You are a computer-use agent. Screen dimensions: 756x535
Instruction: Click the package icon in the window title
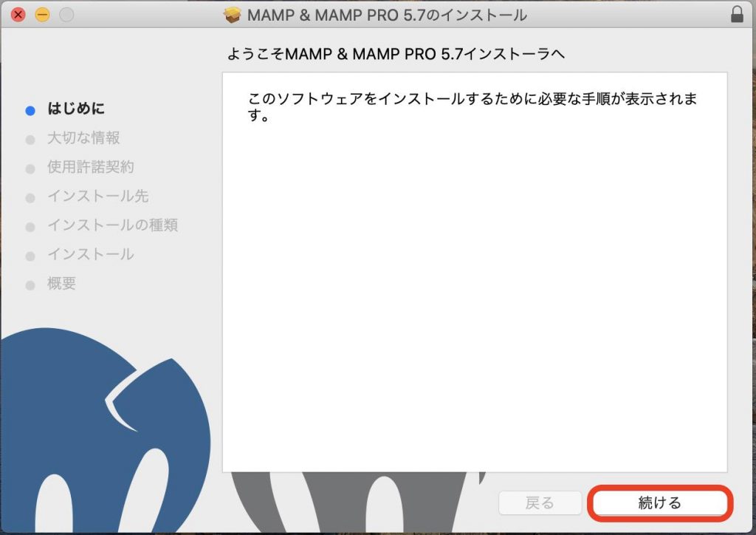pyautogui.click(x=232, y=15)
